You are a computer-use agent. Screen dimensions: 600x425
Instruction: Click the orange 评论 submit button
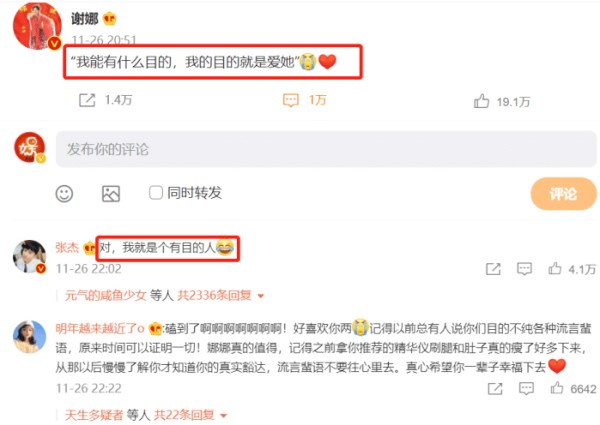tap(563, 194)
